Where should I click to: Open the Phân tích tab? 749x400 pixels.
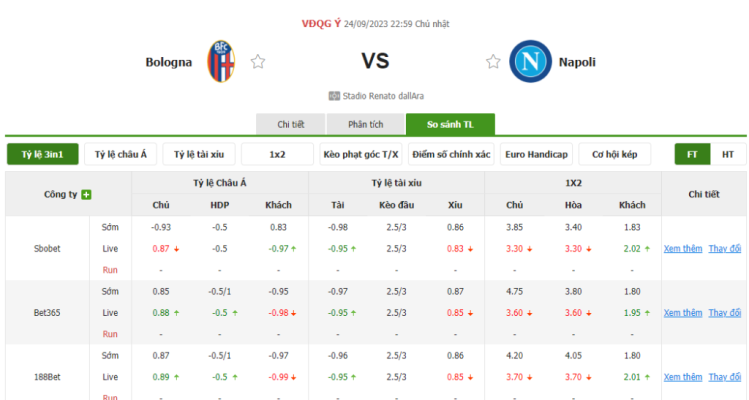(365, 124)
